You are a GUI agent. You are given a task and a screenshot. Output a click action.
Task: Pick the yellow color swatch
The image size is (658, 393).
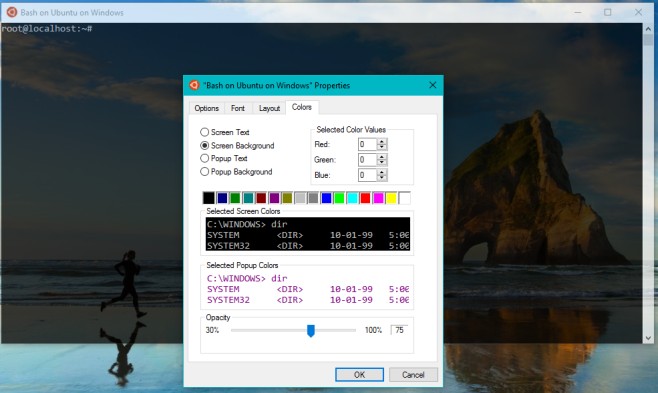(391, 198)
